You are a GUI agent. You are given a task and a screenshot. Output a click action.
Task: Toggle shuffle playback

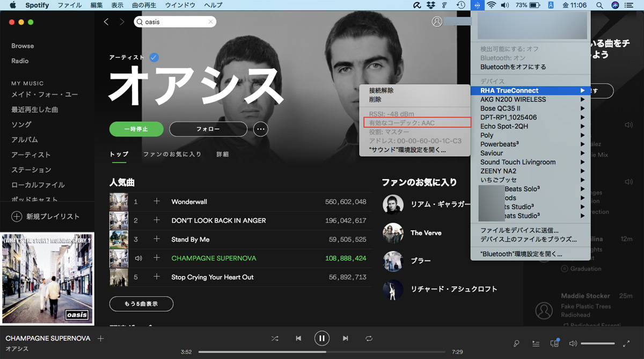(x=275, y=339)
